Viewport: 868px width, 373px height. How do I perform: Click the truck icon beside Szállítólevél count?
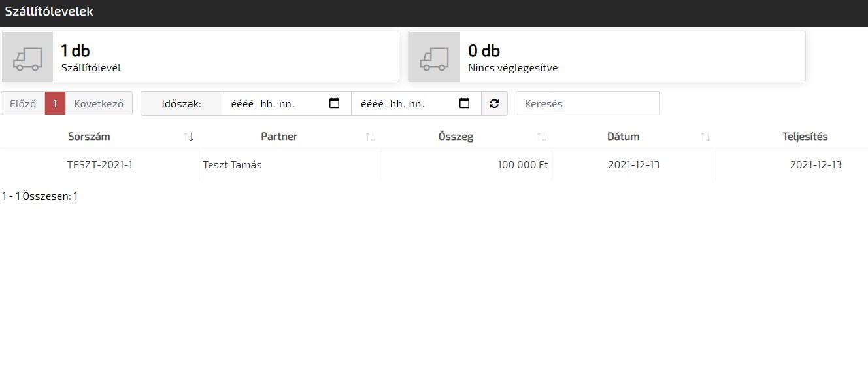(x=27, y=58)
